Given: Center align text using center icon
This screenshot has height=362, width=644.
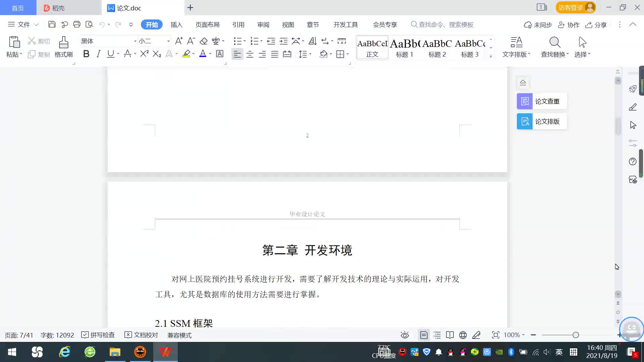Looking at the screenshot, I should [x=250, y=54].
